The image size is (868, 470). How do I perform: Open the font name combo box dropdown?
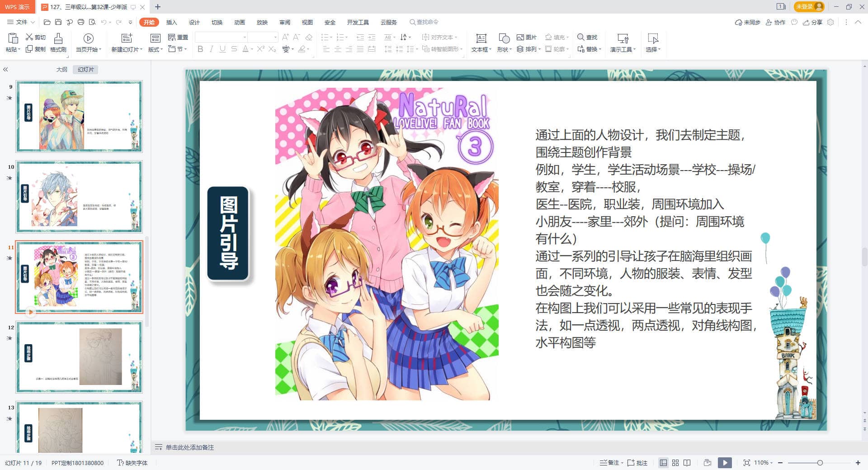[x=245, y=37]
